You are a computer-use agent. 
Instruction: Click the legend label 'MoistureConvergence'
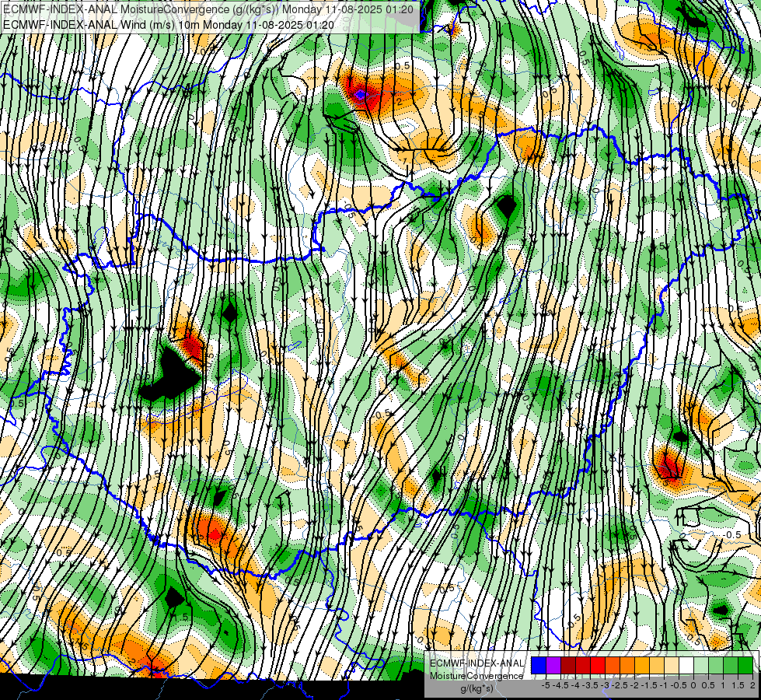point(476,676)
